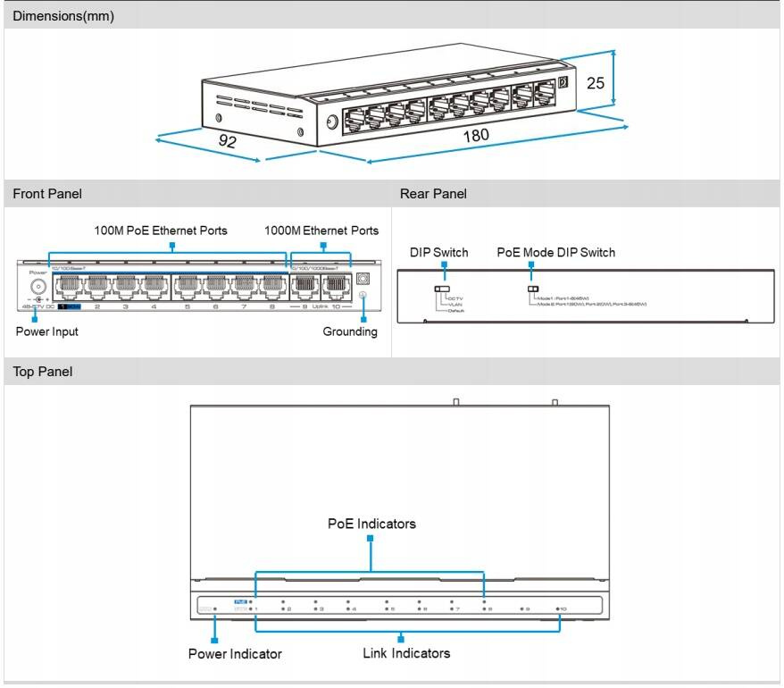The width and height of the screenshot is (784, 688).
Task: Click the "100M PoE Ethernet Ports" label
Action: pos(161,231)
